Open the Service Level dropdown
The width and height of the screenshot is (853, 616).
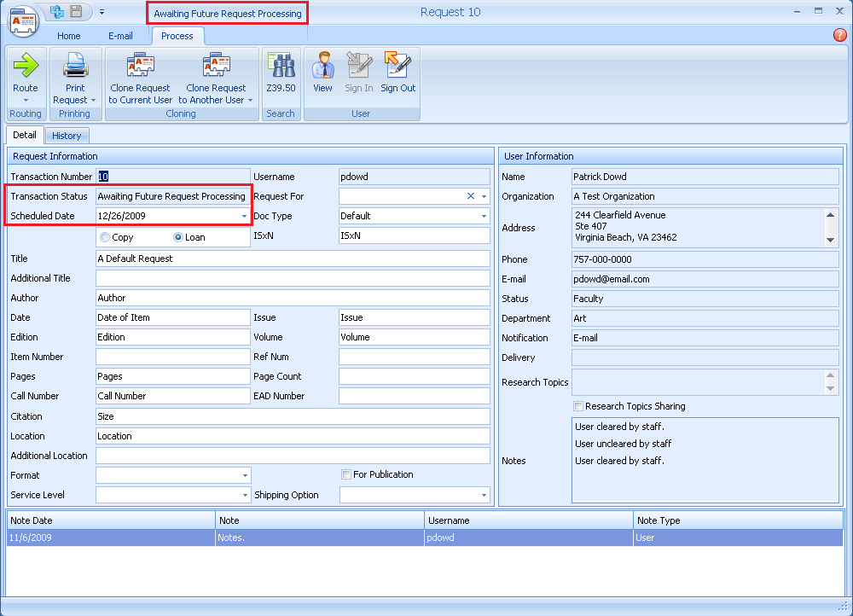coord(247,495)
